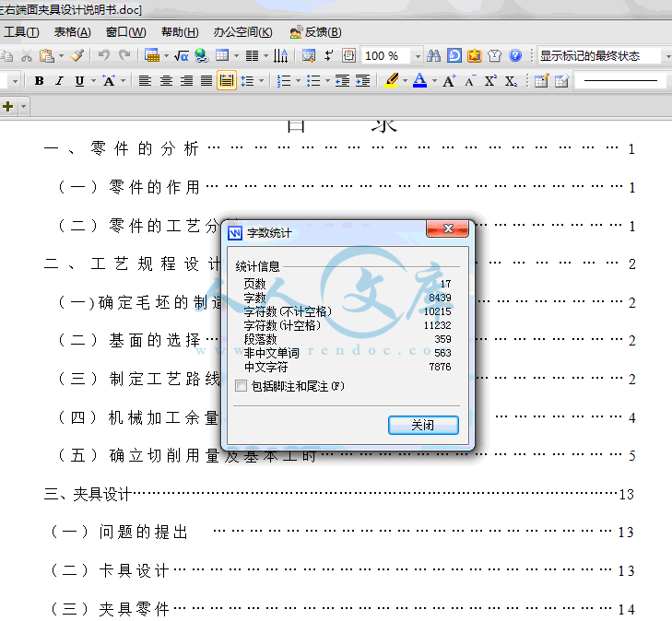Click the 三、夹具设计 heading entry
This screenshot has height=621, width=672.
87,494
